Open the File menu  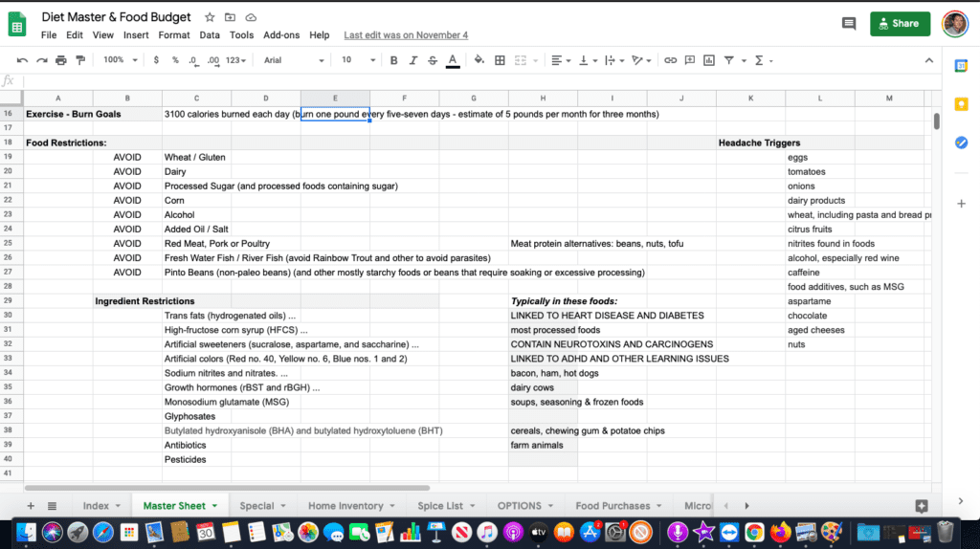49,35
